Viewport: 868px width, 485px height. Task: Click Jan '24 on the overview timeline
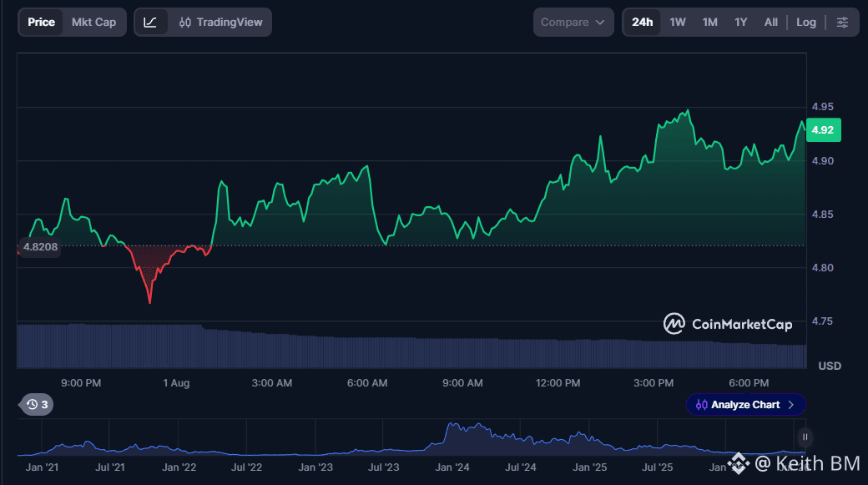tap(452, 467)
